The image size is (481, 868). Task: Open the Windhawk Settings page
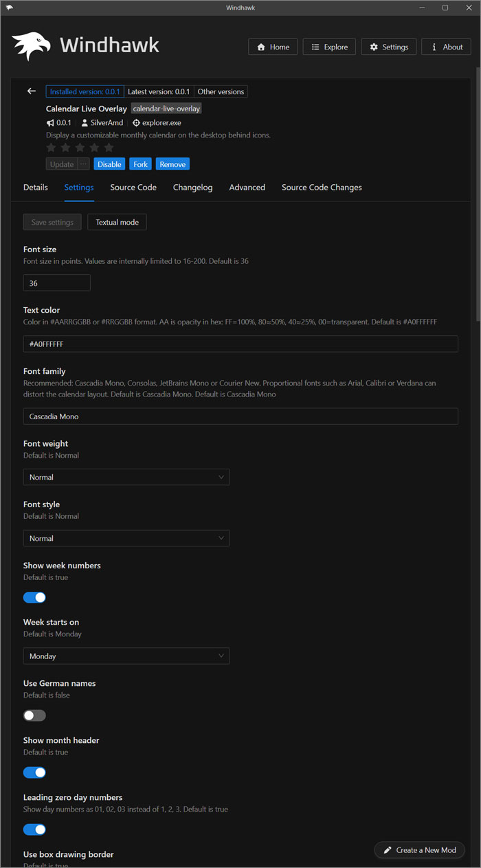tap(389, 47)
